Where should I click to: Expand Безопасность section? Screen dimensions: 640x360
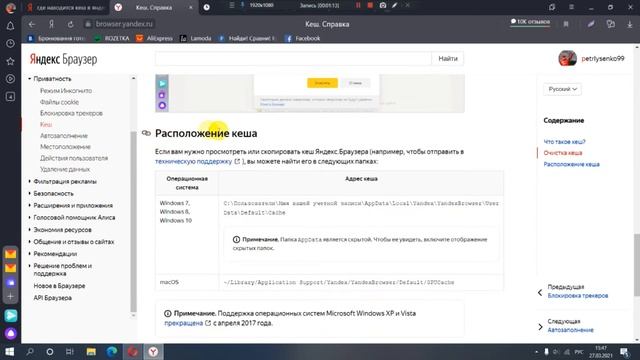(29, 193)
